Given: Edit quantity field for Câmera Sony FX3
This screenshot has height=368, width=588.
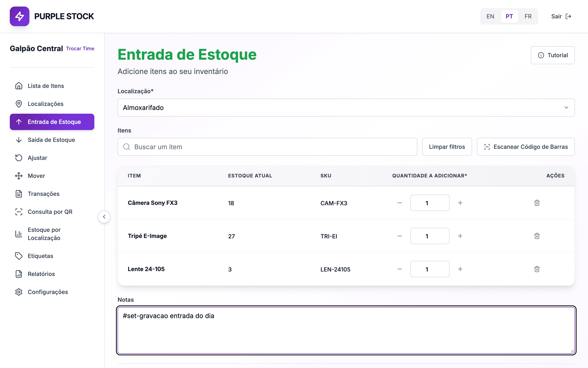Looking at the screenshot, I should point(430,203).
